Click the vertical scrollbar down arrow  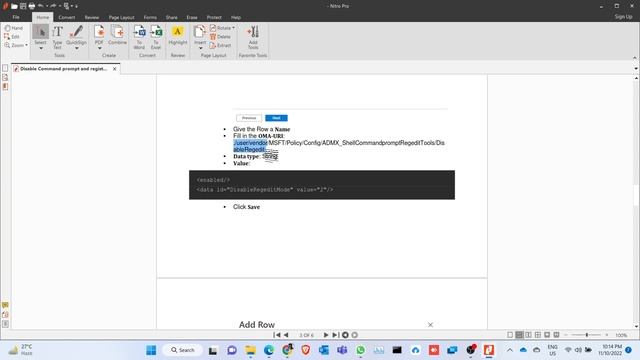[636, 327]
